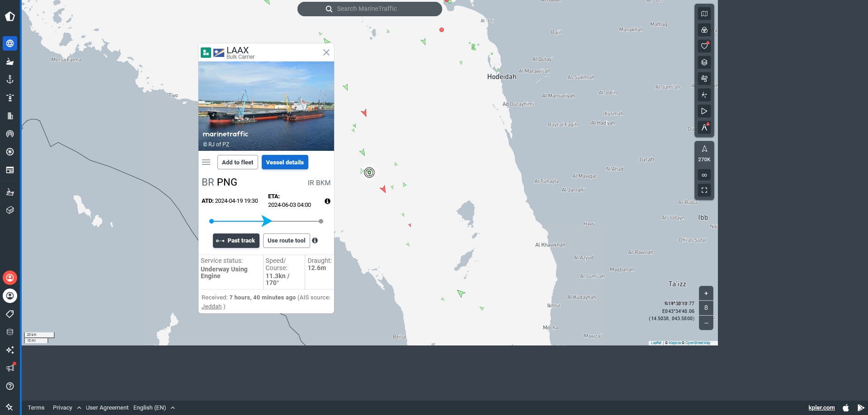Toggle the density/routes nodes icon

coord(704,95)
